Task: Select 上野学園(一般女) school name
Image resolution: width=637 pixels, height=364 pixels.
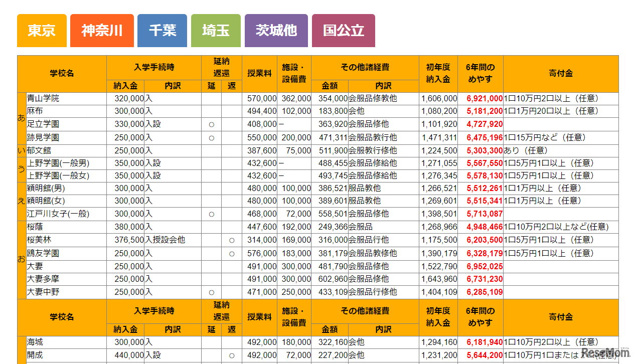Action: click(58, 175)
